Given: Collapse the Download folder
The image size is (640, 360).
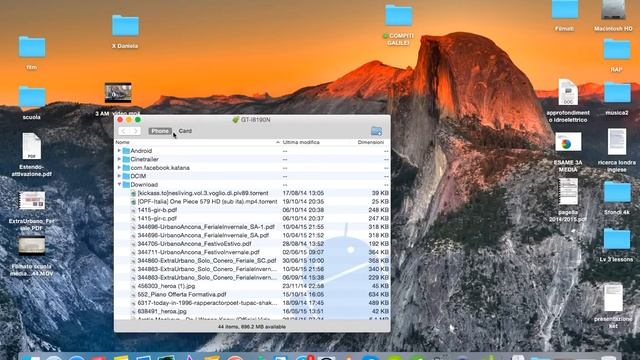Looking at the screenshot, I should pyautogui.click(x=119, y=184).
